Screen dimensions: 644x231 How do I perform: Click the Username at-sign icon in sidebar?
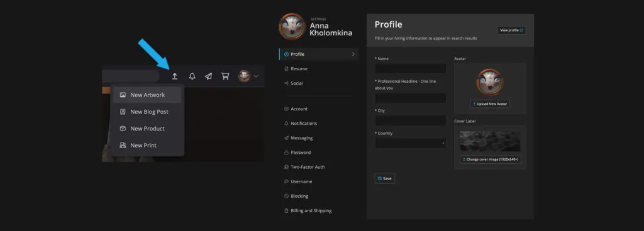tap(286, 181)
